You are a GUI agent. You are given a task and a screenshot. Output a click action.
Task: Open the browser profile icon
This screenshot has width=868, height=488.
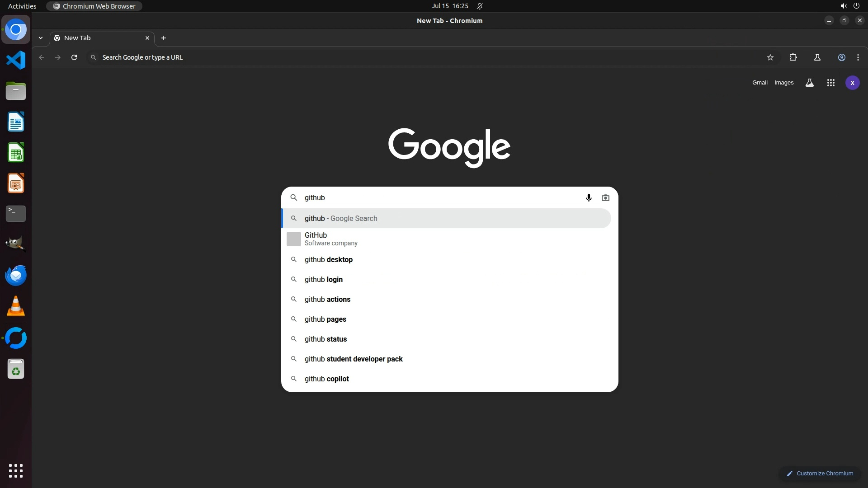pyautogui.click(x=841, y=57)
